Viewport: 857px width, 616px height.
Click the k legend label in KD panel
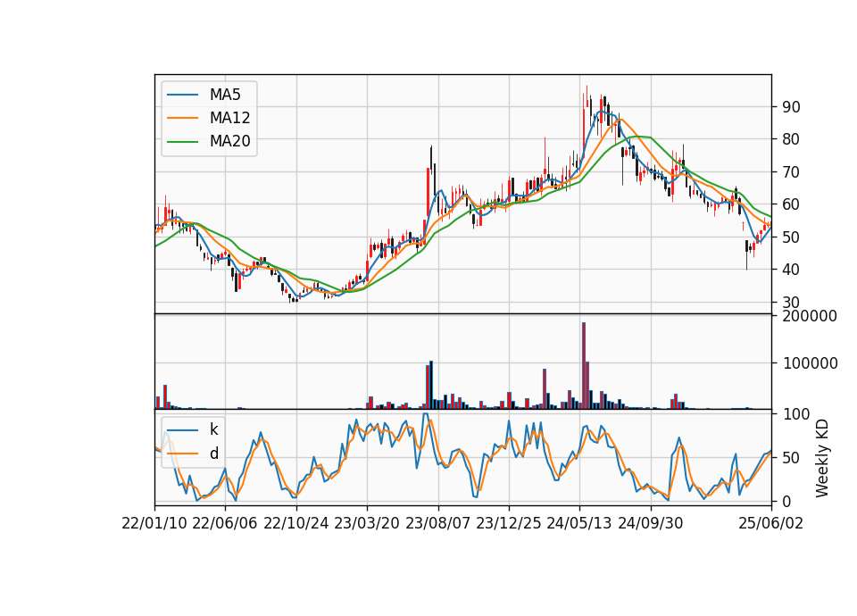pyautogui.click(x=213, y=429)
